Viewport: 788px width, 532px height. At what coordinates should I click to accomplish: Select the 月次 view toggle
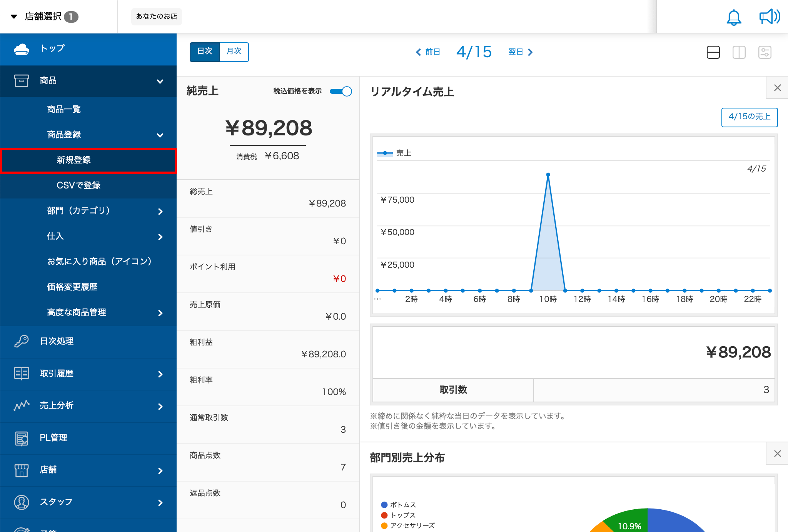(x=234, y=52)
